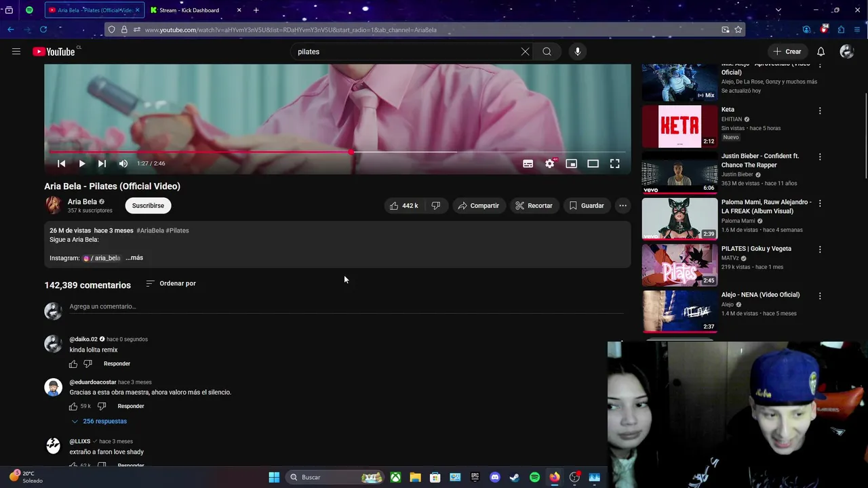Open the browser extensions puzzle icon
Image resolution: width=868 pixels, height=488 pixels.
[841, 30]
